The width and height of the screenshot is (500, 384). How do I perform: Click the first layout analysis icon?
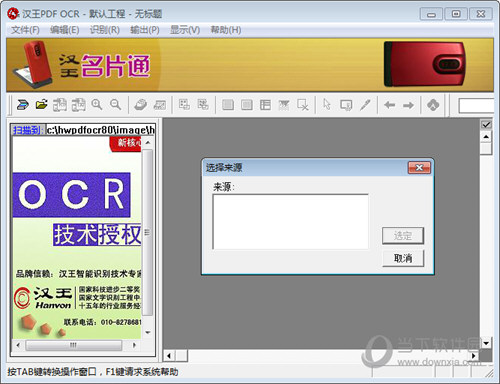(x=184, y=105)
